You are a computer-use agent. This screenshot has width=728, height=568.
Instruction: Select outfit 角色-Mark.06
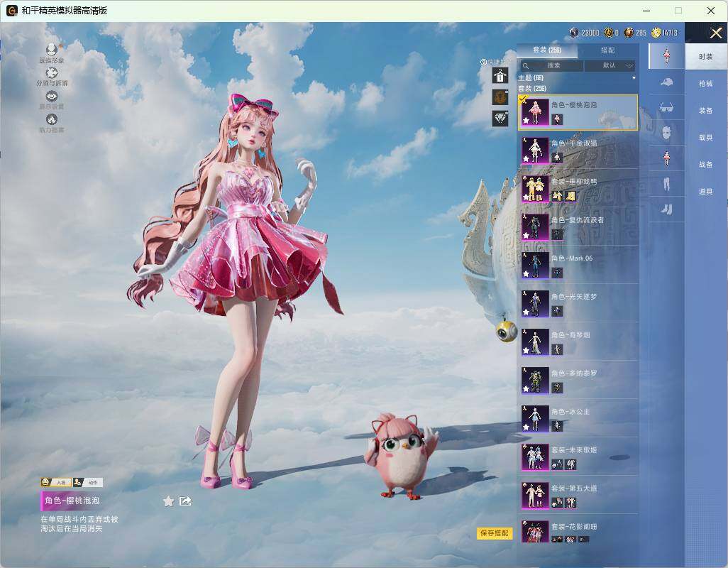coord(578,266)
